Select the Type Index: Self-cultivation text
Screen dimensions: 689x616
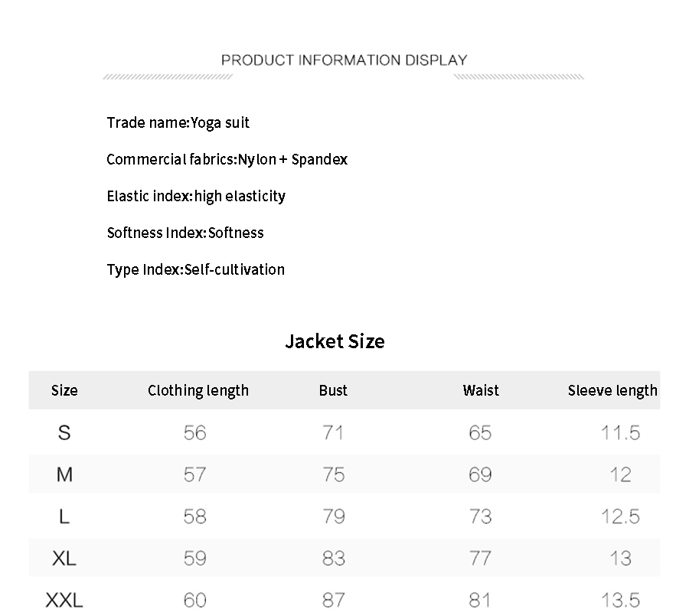pos(195,269)
